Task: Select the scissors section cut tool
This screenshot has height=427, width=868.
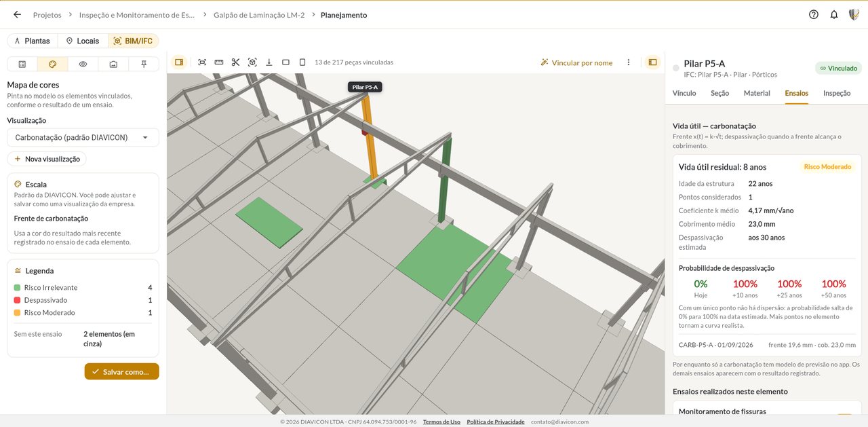Action: (235, 62)
